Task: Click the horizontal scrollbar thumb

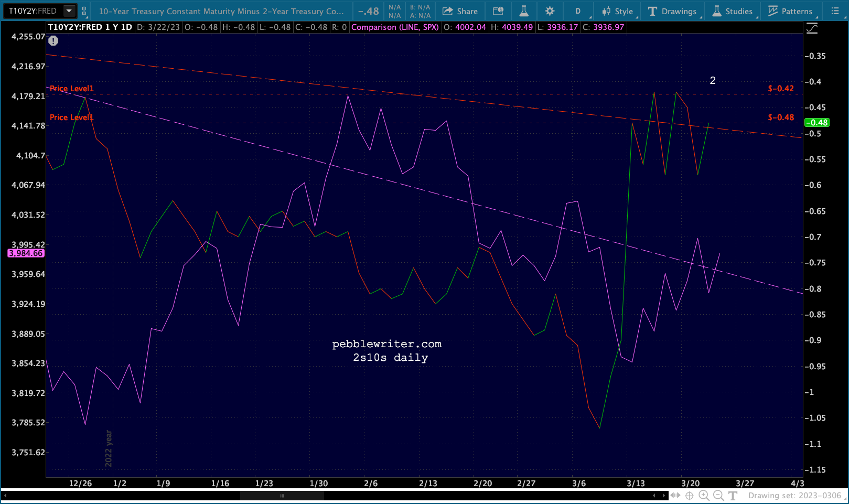Action: coord(282,496)
